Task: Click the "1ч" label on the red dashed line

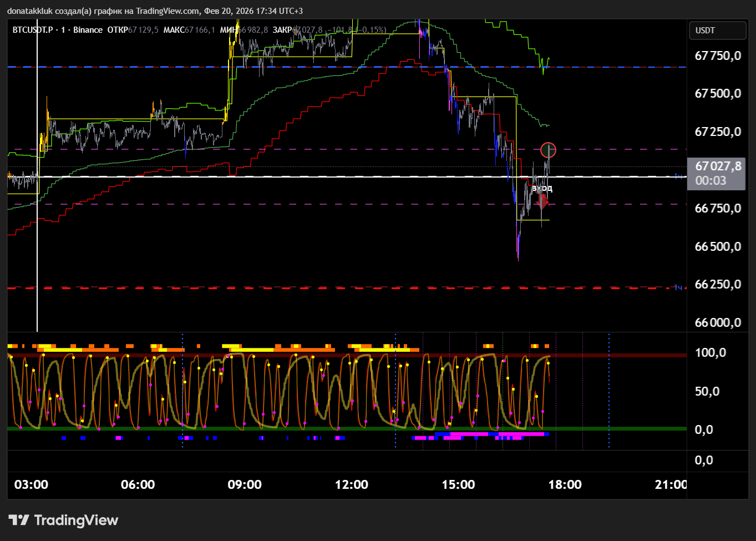Action: [678, 287]
